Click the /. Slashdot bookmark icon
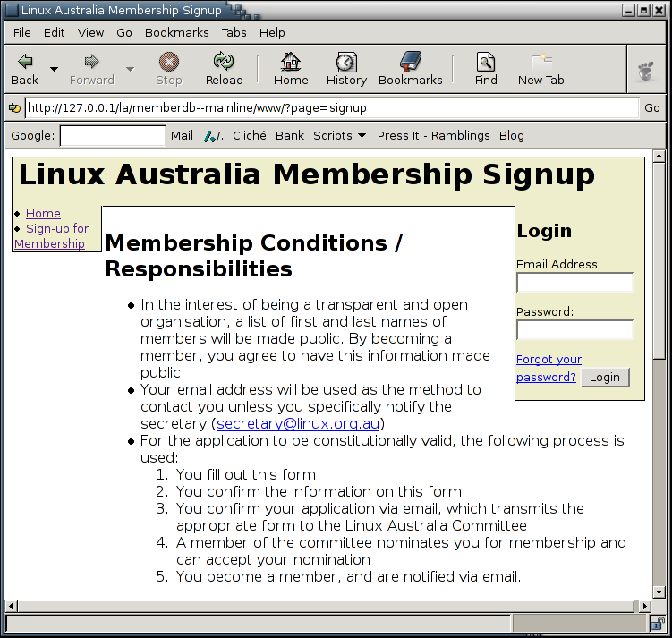672x638 pixels. pyautogui.click(x=214, y=136)
